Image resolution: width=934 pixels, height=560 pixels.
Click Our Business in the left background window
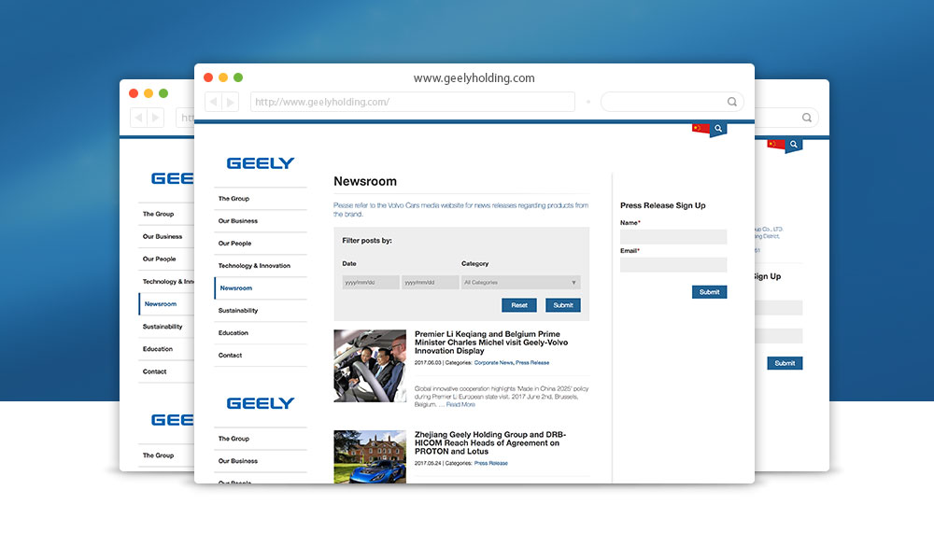pos(162,237)
